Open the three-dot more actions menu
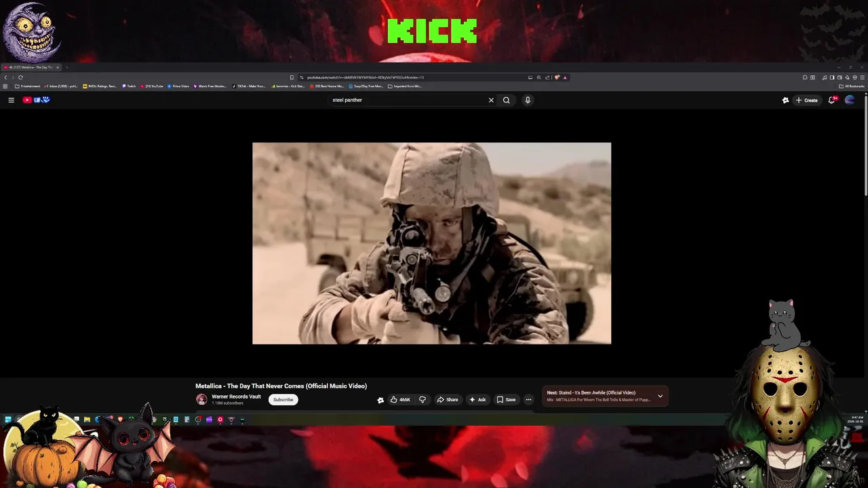The width and height of the screenshot is (868, 488). pyautogui.click(x=528, y=399)
